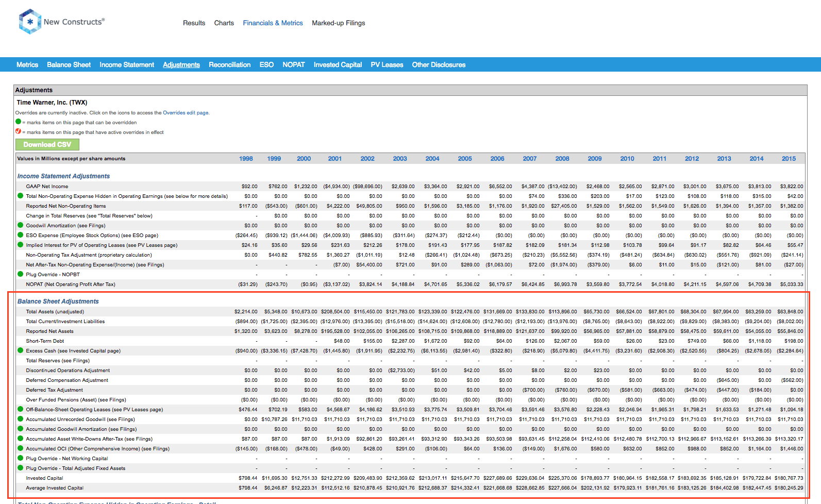821x504 pixels.
Task: Click override dot beside Plug Override - Net Working Capital
Action: click(21, 458)
